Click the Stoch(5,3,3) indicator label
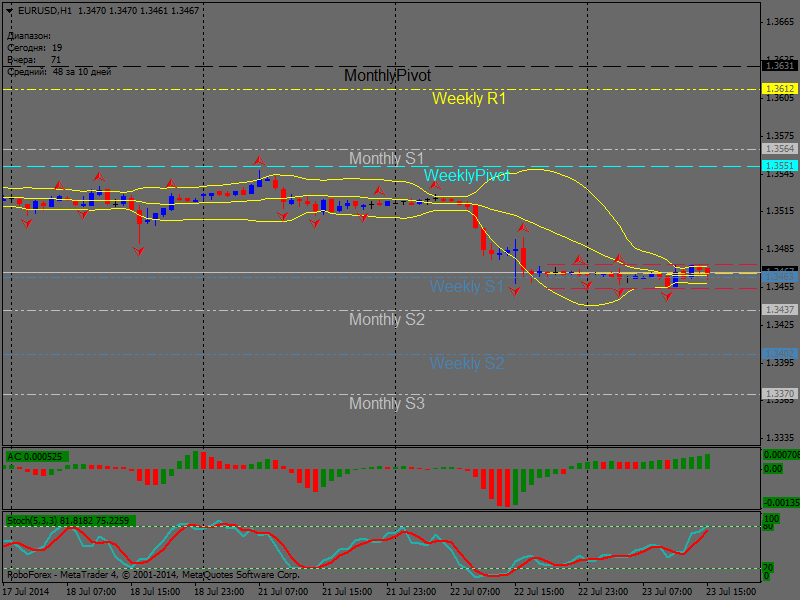 coord(70,521)
